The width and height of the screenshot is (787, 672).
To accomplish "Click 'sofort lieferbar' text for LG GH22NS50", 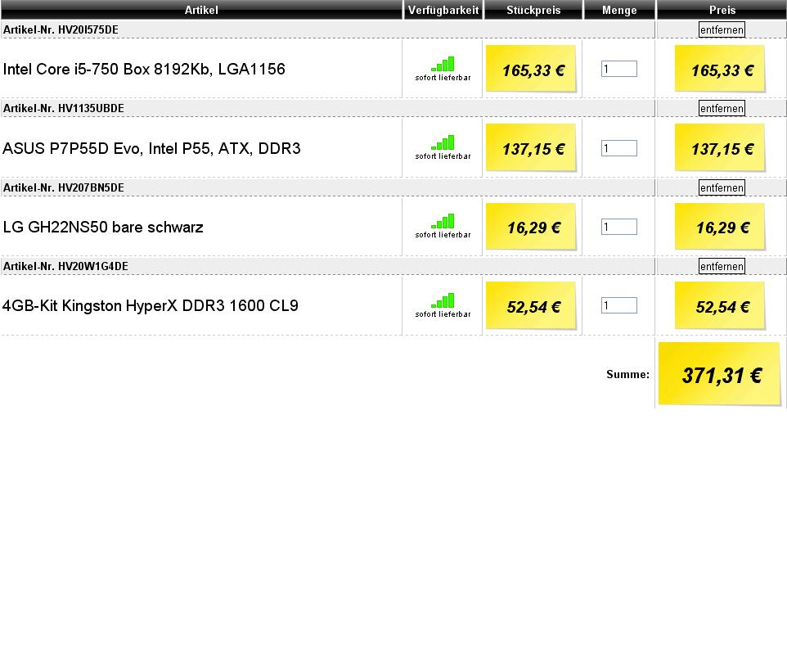I will [443, 235].
